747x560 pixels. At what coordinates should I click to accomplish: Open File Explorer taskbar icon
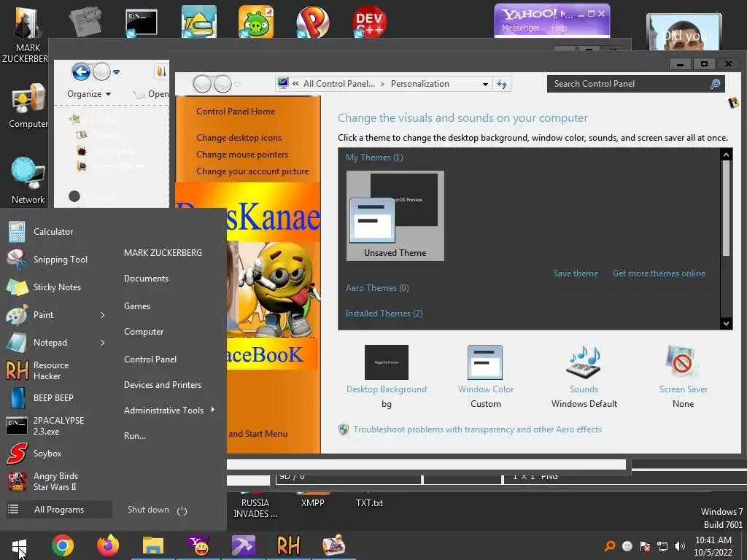(x=153, y=545)
